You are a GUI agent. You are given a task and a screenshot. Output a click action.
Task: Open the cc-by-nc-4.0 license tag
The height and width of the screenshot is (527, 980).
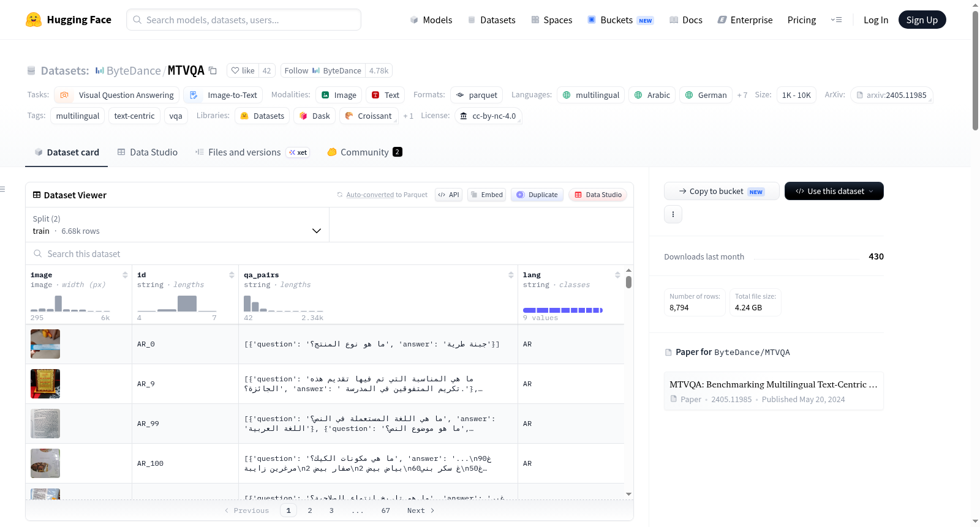488,116
